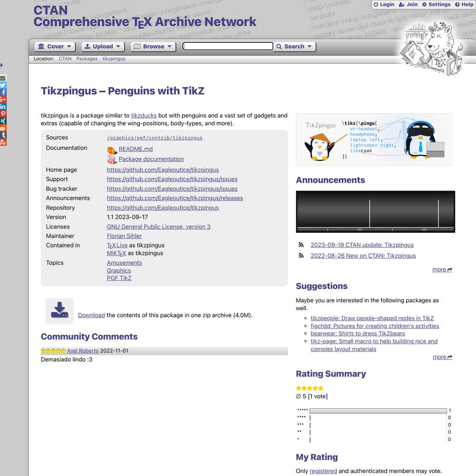Open 2023-09-19 CTAN update announcement
The image size is (476, 476).
(x=362, y=245)
